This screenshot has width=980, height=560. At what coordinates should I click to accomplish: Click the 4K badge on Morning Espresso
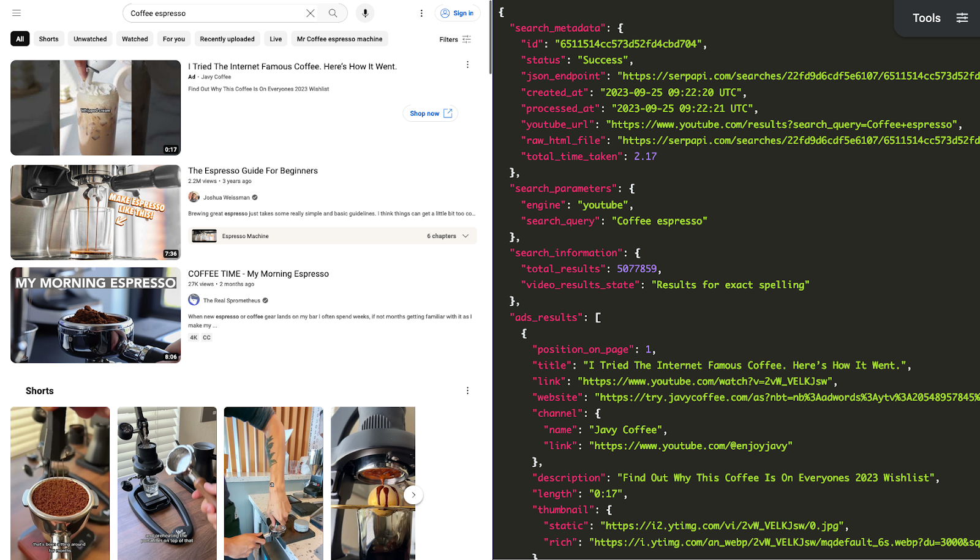coord(194,337)
